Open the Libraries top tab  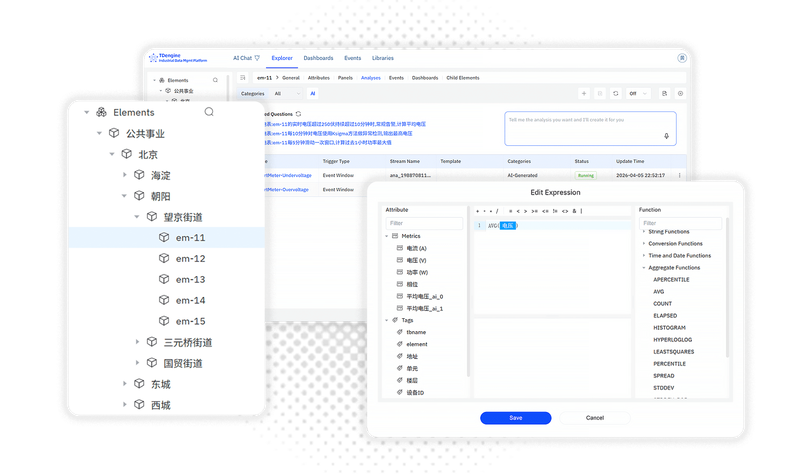tap(383, 58)
